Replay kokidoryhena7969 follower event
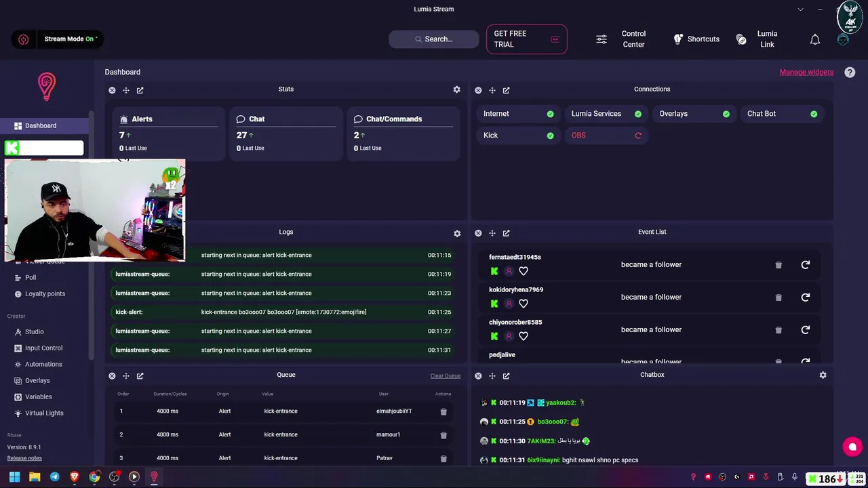The height and width of the screenshot is (488, 868). tap(806, 298)
